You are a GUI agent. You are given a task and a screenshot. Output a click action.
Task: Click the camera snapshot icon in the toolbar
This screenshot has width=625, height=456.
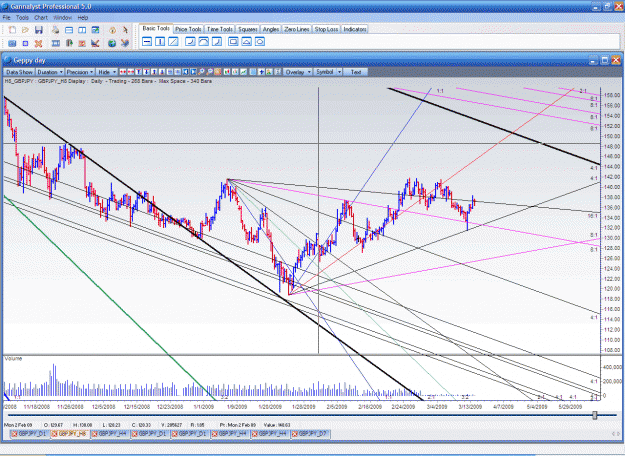12,43
